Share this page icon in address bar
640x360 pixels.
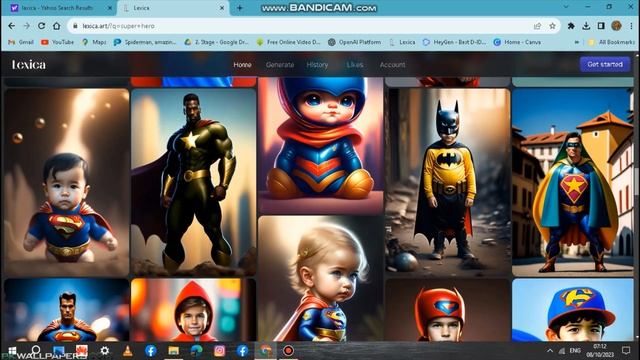pos(537,26)
